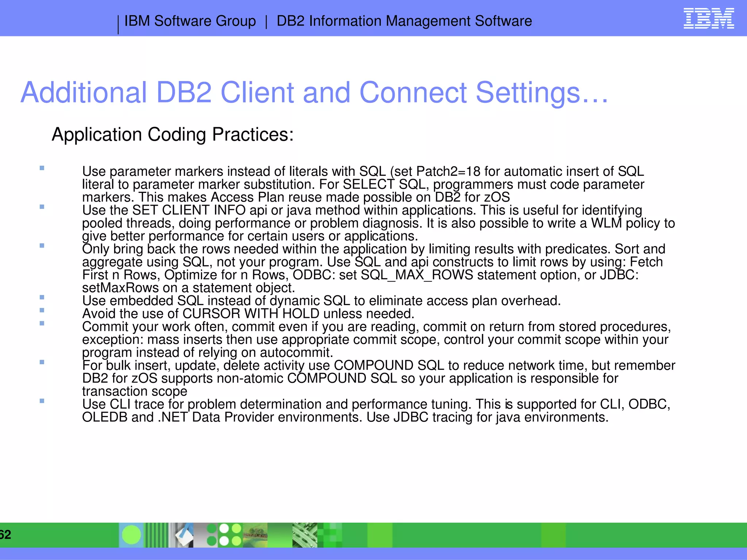Click the slide number in the footer
Viewport: 747px width, 560px height.
click(x=5, y=535)
